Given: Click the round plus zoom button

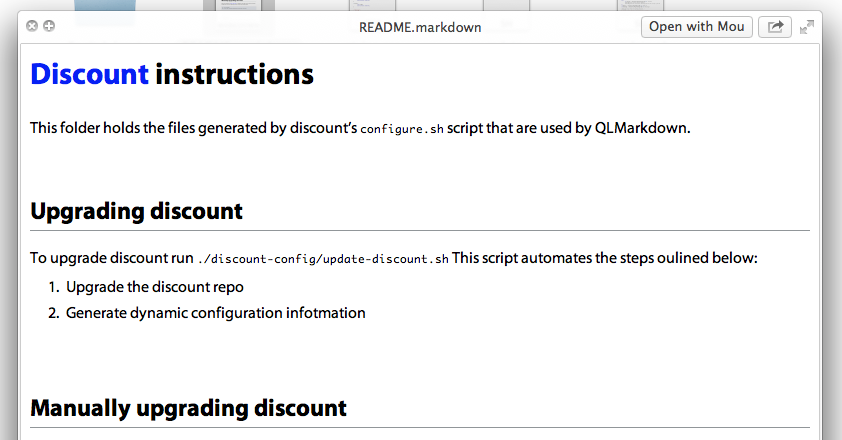Looking at the screenshot, I should 49,26.
